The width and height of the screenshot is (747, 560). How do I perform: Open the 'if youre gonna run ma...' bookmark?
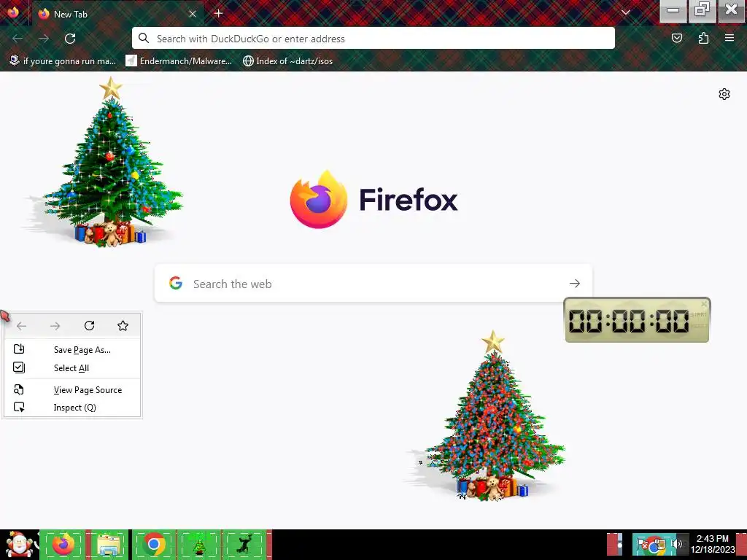[x=63, y=61]
